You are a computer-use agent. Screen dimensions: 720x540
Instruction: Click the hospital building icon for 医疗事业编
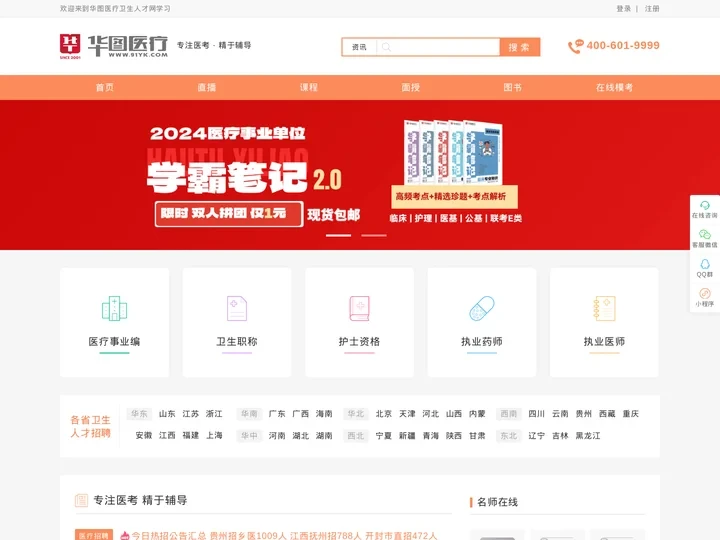[x=114, y=308]
